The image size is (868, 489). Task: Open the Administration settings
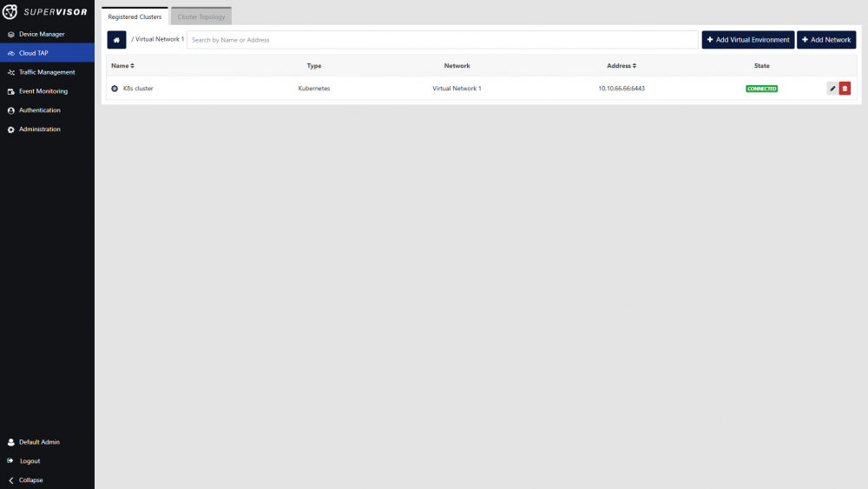[x=39, y=129]
